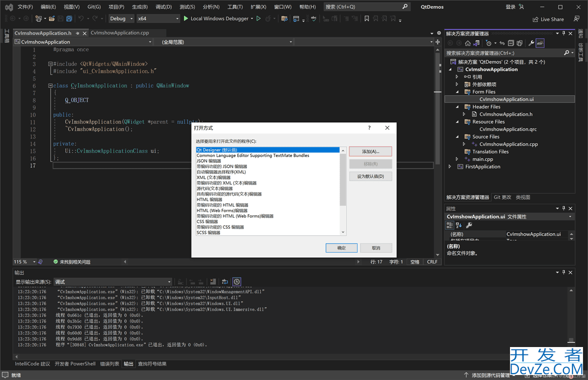Open the x64 platform dropdown
Screen dimensions: 588x380
(158, 18)
